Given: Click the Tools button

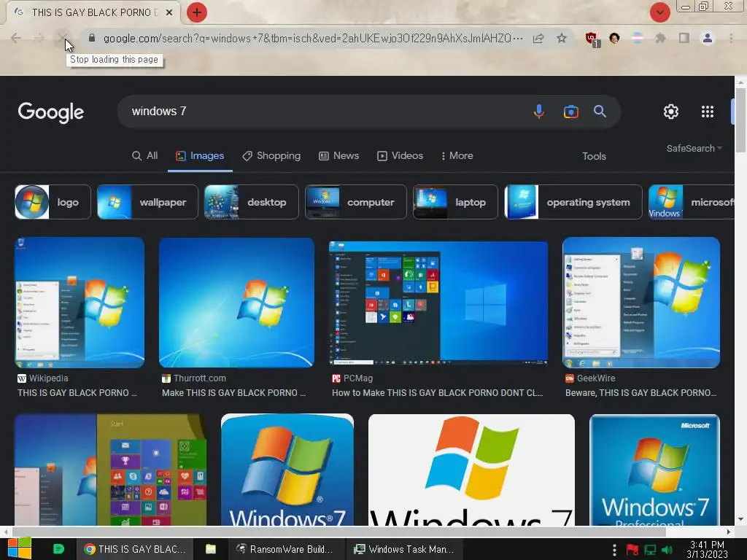Looking at the screenshot, I should coord(594,156).
